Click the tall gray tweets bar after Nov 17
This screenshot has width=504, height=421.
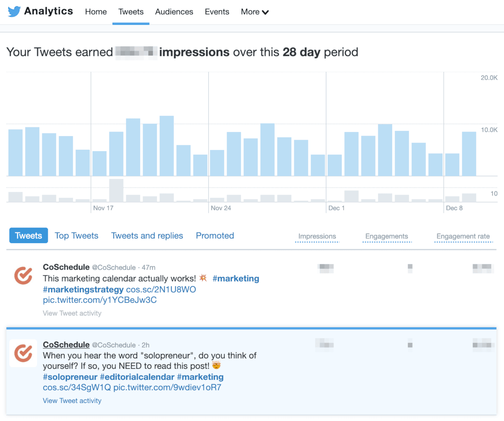pos(116,190)
